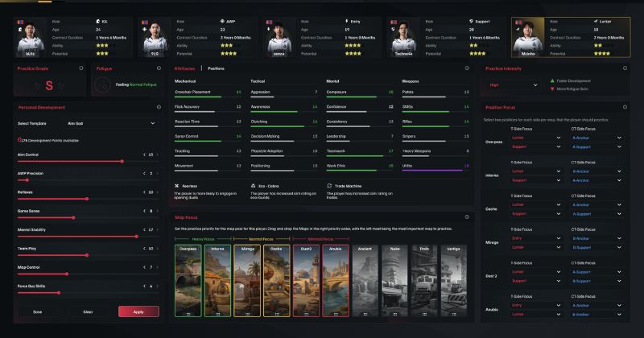
Task: Open Mirage T-Side Entry dropdown
Action: click(x=536, y=239)
